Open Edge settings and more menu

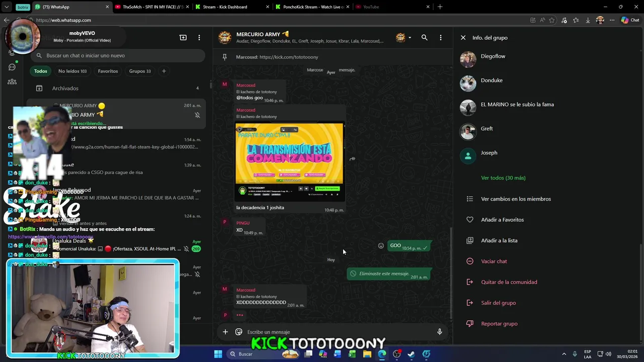(612, 20)
